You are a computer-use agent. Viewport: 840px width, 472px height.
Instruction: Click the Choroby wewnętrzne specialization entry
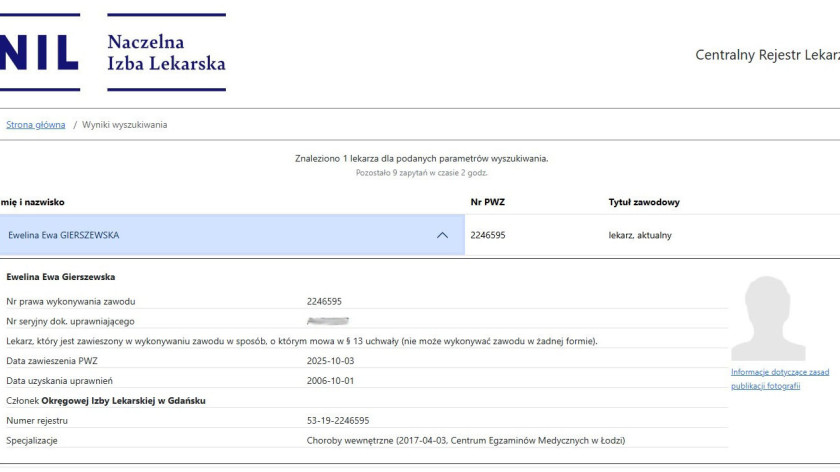(465, 440)
